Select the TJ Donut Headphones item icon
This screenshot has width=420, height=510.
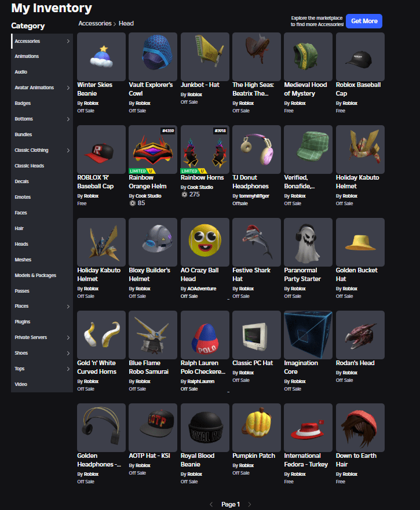click(x=256, y=150)
